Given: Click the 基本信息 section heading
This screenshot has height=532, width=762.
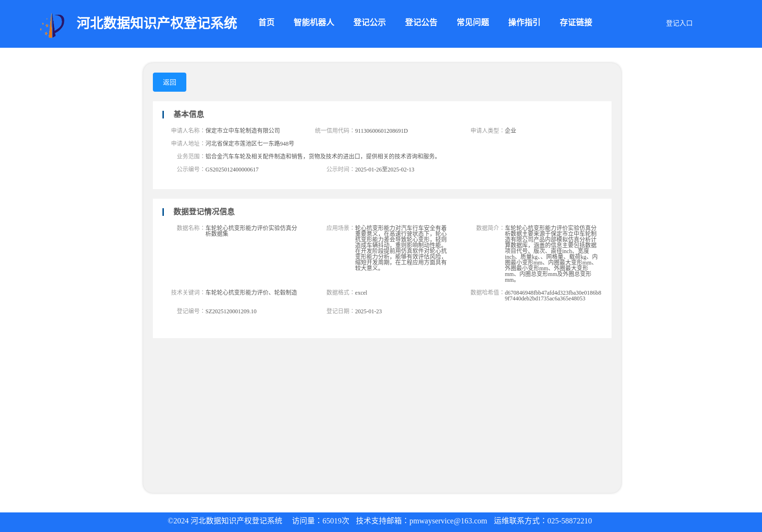Looking at the screenshot, I should tap(189, 114).
